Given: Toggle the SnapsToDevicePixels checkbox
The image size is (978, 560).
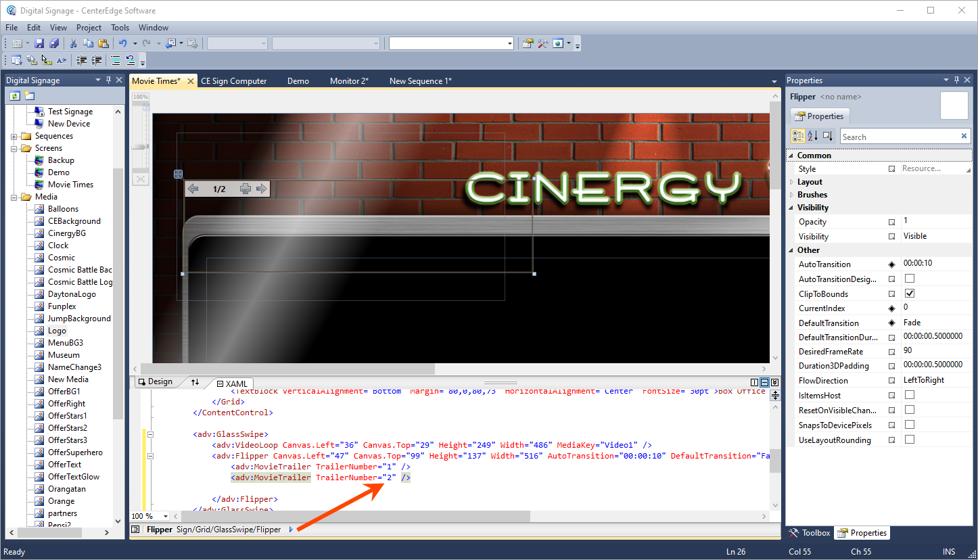Looking at the screenshot, I should pos(910,425).
